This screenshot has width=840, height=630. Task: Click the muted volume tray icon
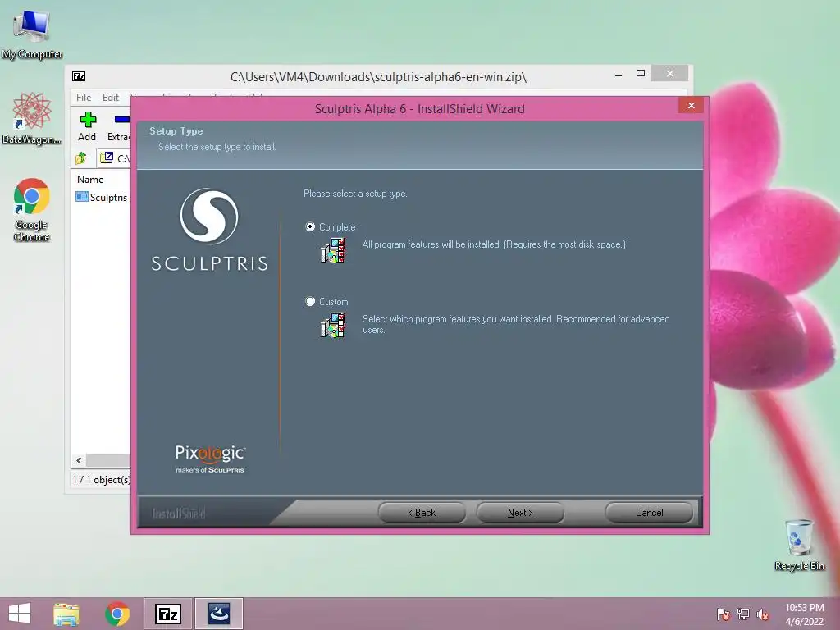[763, 614]
